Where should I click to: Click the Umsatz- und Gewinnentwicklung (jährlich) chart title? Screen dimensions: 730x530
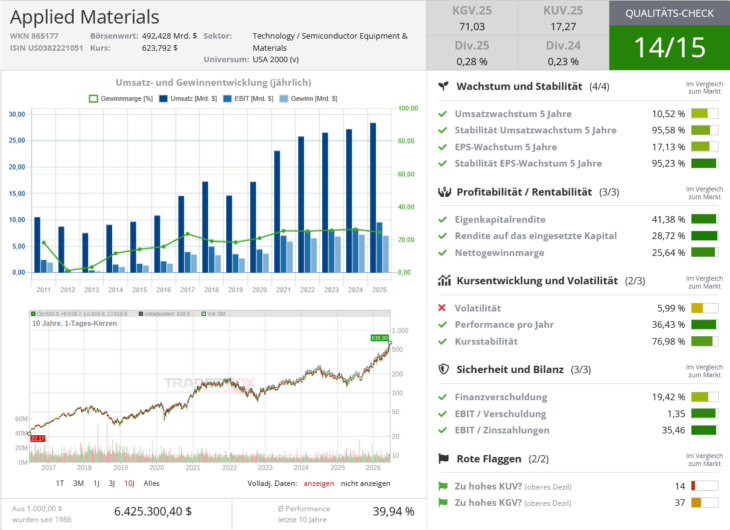tap(213, 82)
